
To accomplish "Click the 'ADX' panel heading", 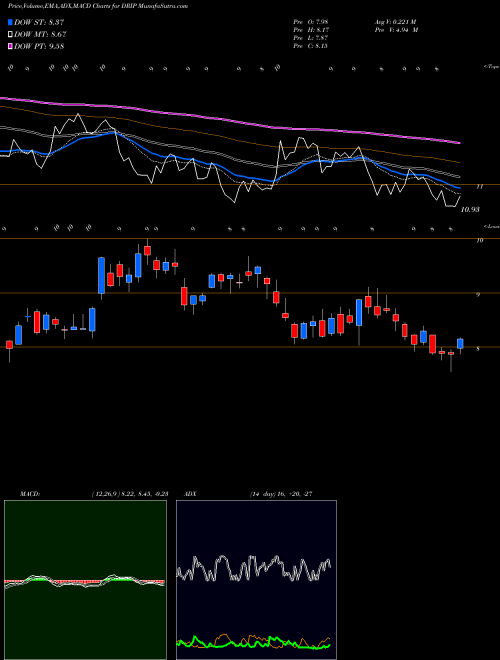I will [190, 494].
